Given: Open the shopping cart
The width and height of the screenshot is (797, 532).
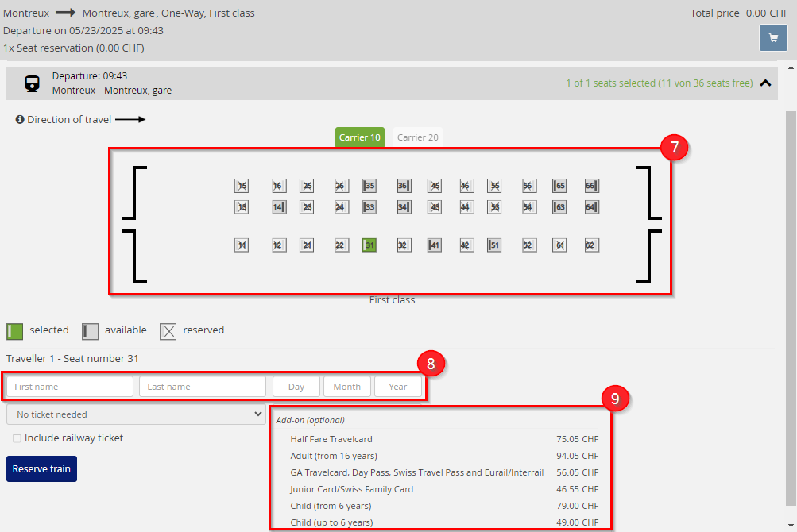Looking at the screenshot, I should click(773, 37).
